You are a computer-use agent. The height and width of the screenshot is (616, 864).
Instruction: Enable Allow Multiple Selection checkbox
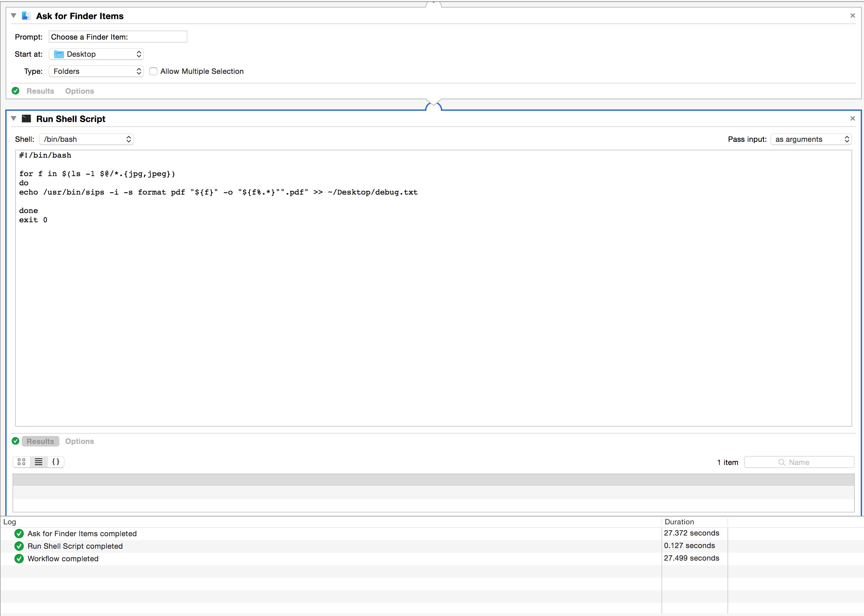tap(153, 71)
